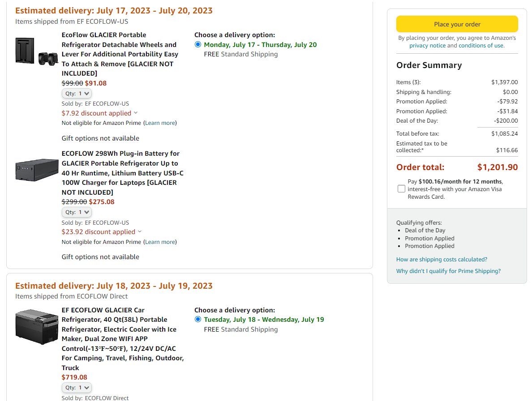
Task: Click the Estimated tax $116.66 value
Action: click(507, 150)
